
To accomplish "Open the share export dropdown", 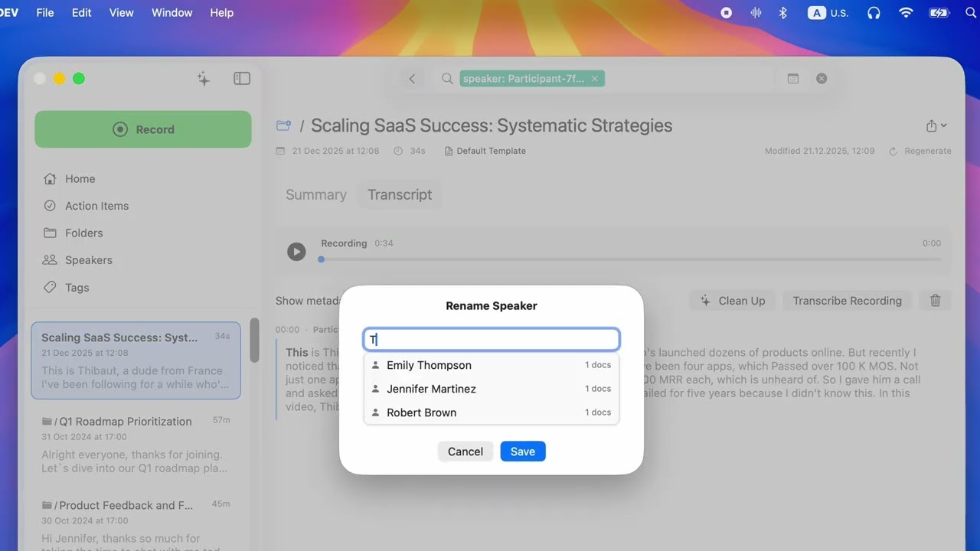I will pyautogui.click(x=936, y=126).
